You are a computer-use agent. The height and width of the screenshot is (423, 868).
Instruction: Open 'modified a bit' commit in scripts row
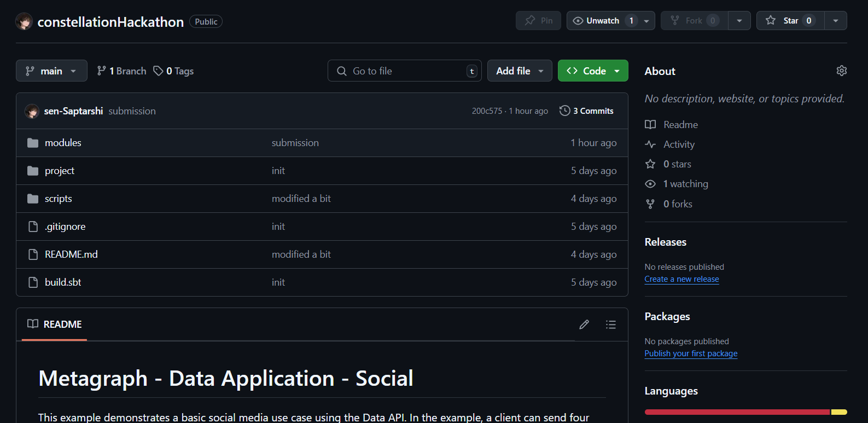click(301, 199)
